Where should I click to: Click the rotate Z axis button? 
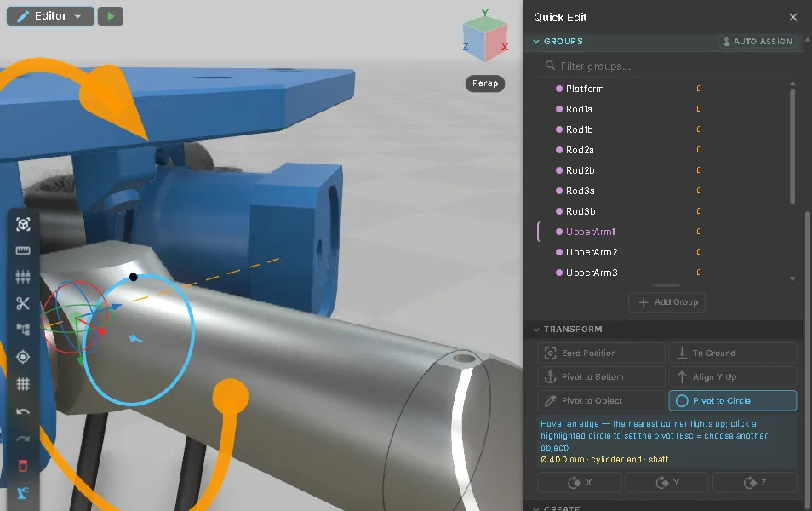pyautogui.click(x=754, y=483)
